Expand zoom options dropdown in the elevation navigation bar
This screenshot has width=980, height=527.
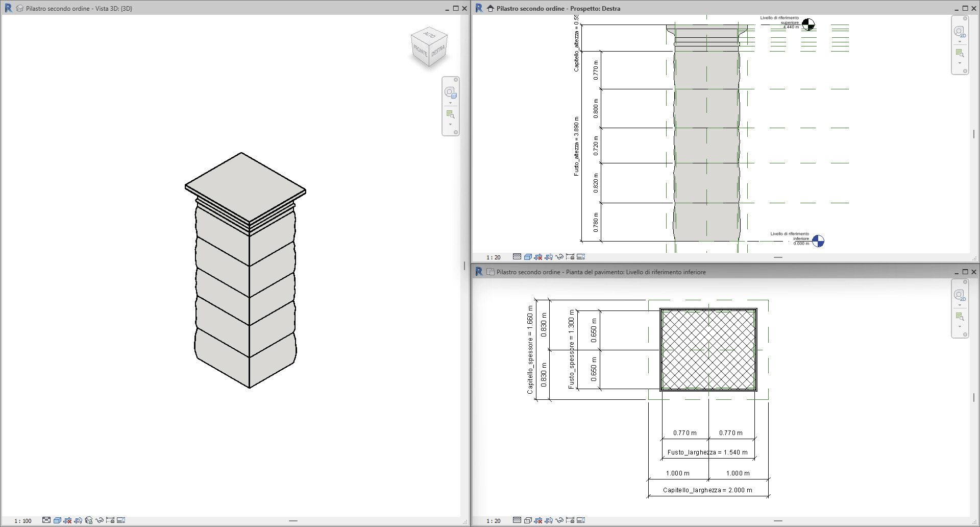[960, 63]
